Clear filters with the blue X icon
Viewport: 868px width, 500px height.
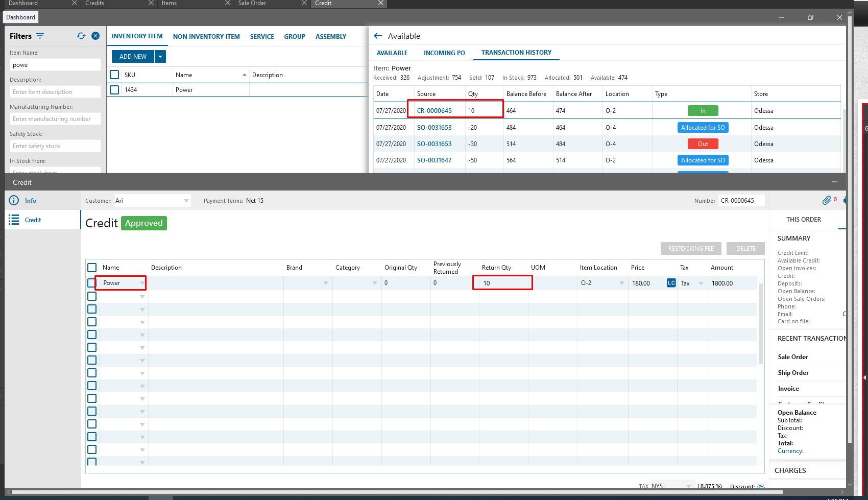tap(95, 36)
